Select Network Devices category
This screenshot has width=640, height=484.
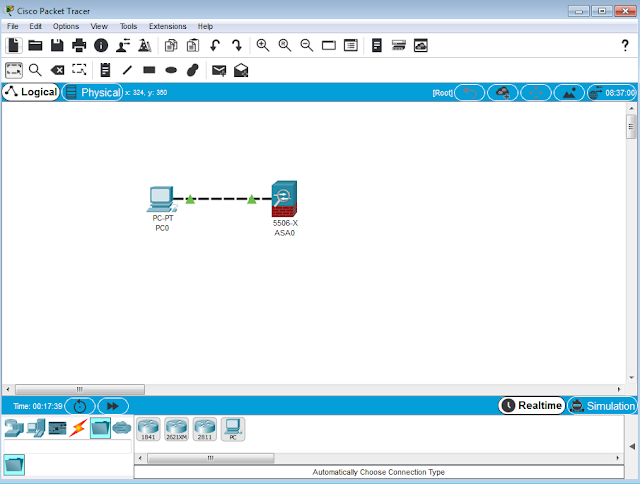click(x=14, y=428)
